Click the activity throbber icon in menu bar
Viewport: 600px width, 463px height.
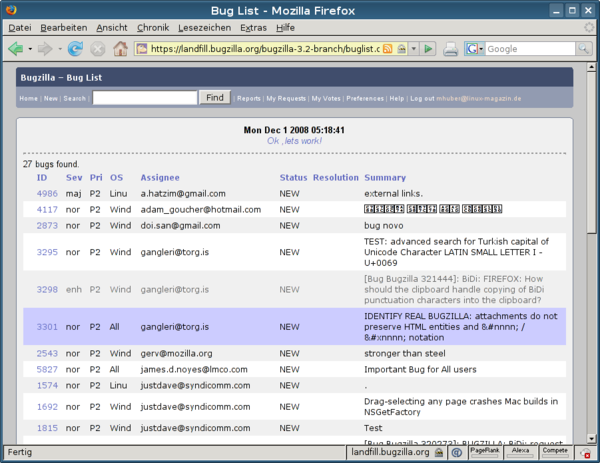point(589,28)
